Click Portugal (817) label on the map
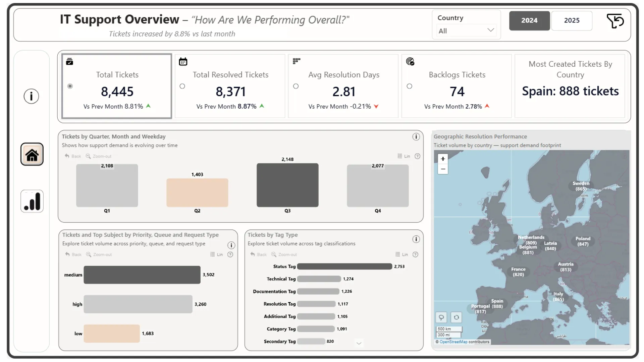 tap(480, 309)
